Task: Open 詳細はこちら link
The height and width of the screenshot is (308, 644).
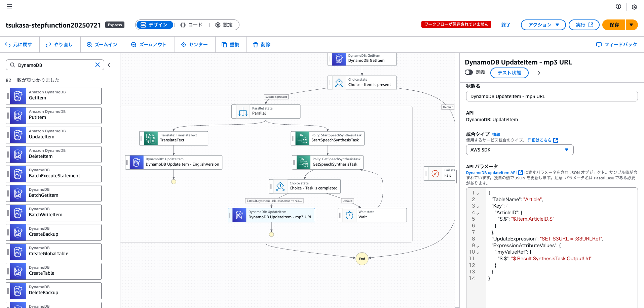Action: [x=542, y=140]
